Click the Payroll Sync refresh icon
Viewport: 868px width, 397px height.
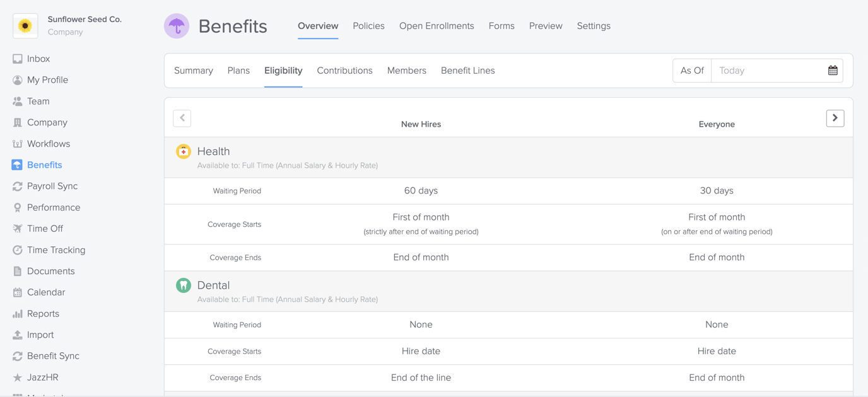tap(18, 186)
